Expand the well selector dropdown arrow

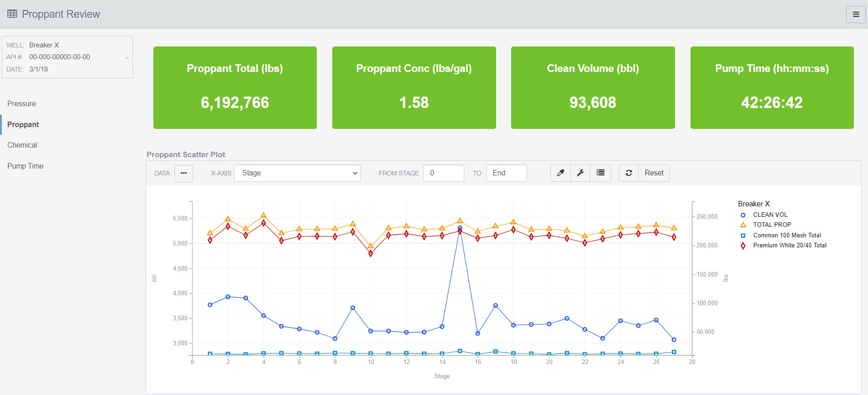[x=127, y=58]
